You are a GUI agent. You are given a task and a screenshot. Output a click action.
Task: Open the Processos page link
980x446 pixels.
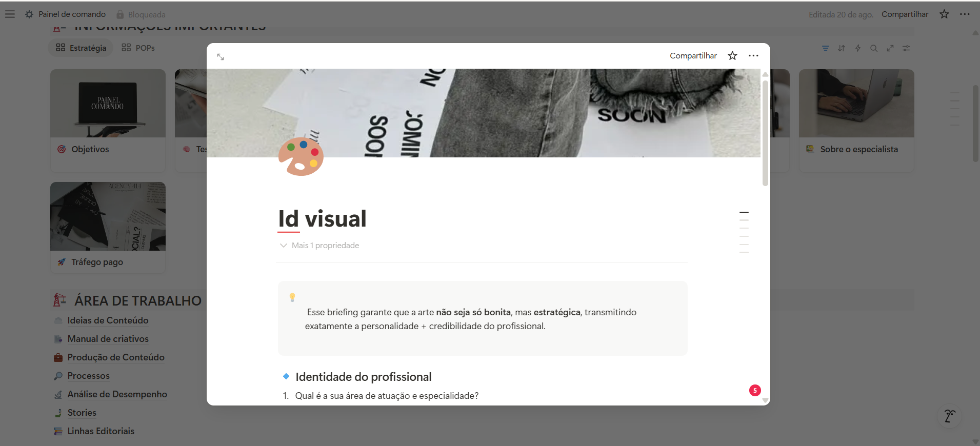click(x=88, y=376)
